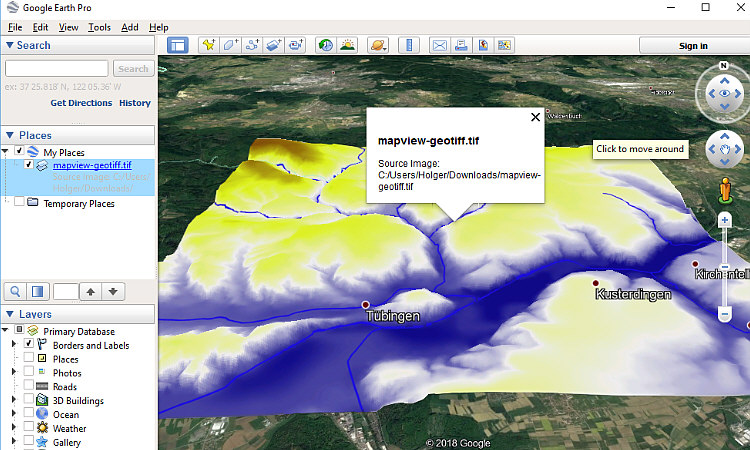Uncheck the My Places checkbox
This screenshot has height=450, width=750.
coord(19,151)
